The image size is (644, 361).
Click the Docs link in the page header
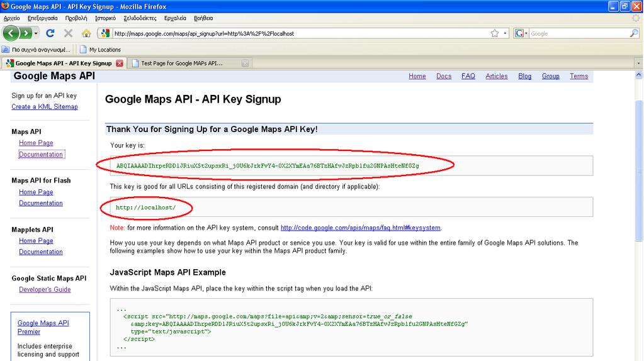tap(444, 76)
